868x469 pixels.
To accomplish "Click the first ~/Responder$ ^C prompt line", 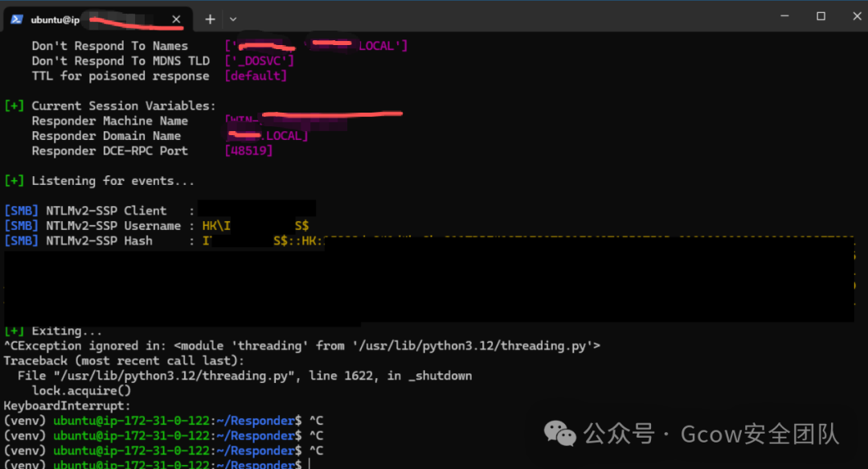I will pos(163,421).
